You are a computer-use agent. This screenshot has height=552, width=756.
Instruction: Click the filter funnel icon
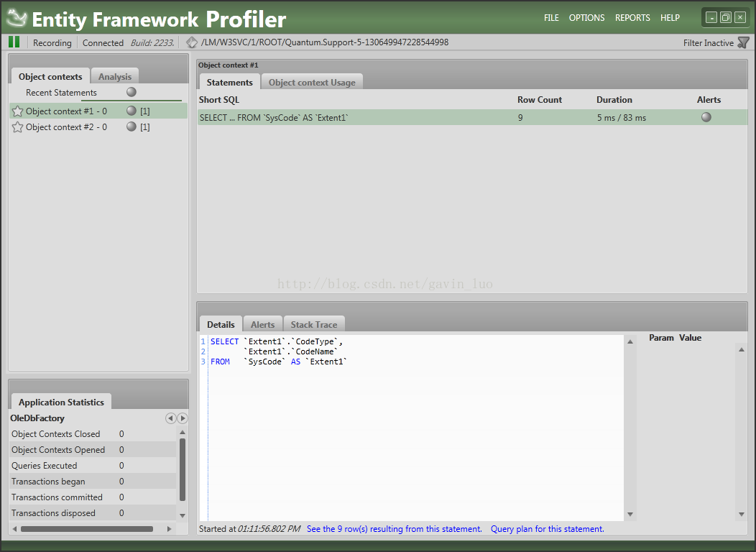tap(743, 43)
